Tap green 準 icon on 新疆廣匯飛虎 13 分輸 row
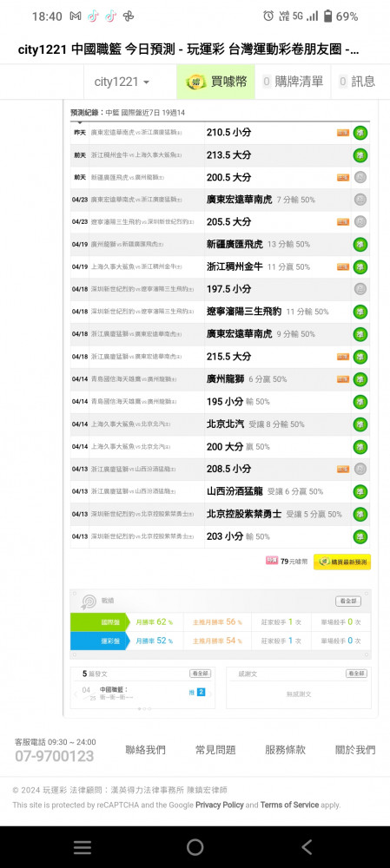The image size is (390, 868). tap(360, 245)
